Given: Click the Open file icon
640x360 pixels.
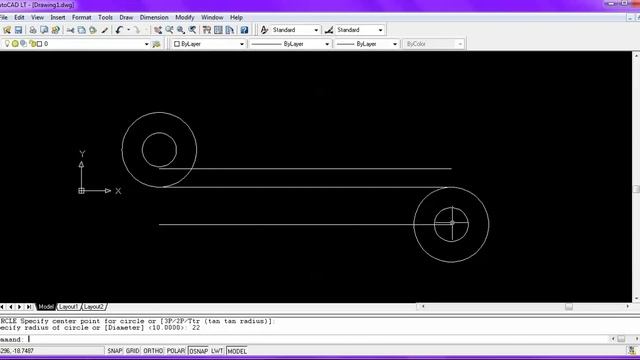Looking at the screenshot, I should pyautogui.click(x=7, y=30).
